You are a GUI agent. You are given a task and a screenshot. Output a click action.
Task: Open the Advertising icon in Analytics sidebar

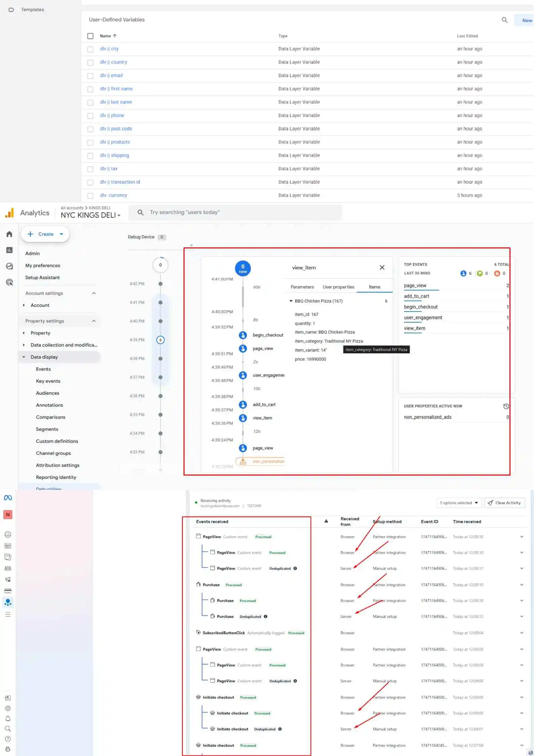9,282
